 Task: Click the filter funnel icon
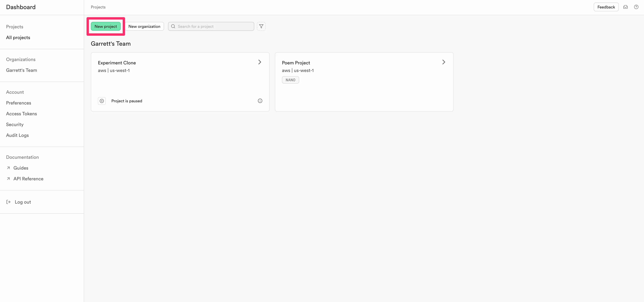[x=261, y=26]
